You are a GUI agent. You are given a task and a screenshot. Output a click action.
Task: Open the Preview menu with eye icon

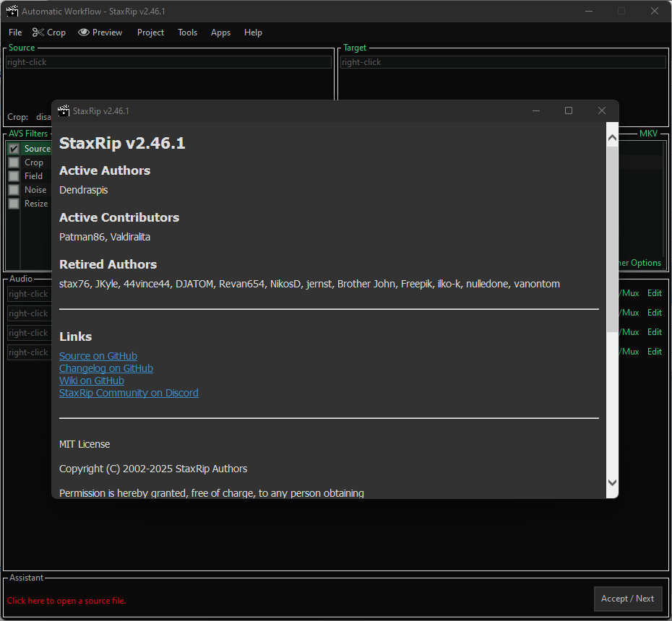tap(100, 32)
